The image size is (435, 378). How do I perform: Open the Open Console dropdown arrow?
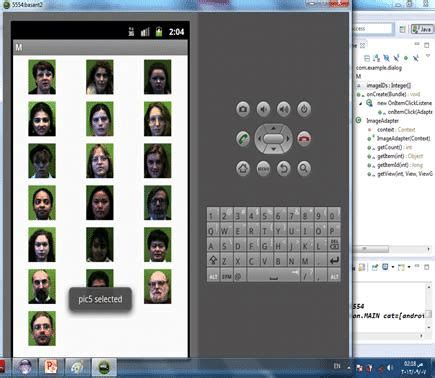409,267
